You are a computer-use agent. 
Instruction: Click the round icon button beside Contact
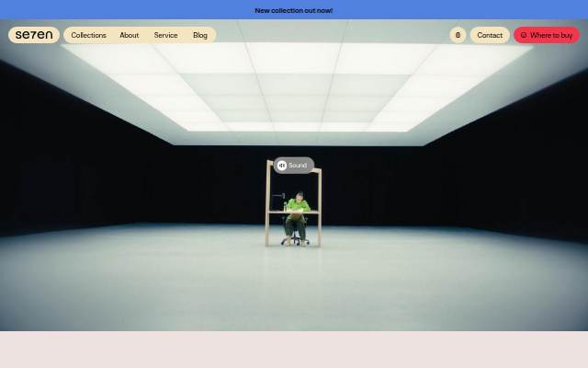[x=458, y=35]
